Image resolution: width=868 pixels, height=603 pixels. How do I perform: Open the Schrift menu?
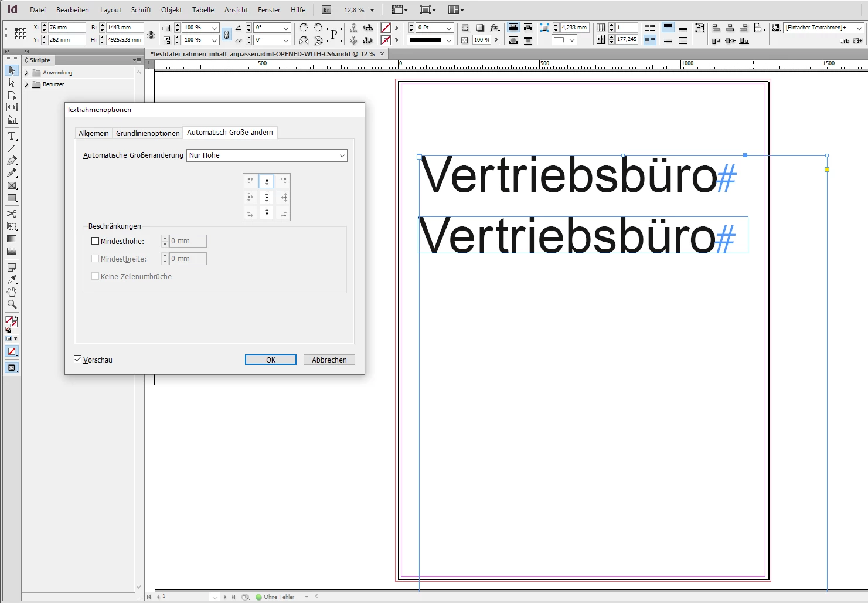coord(141,10)
